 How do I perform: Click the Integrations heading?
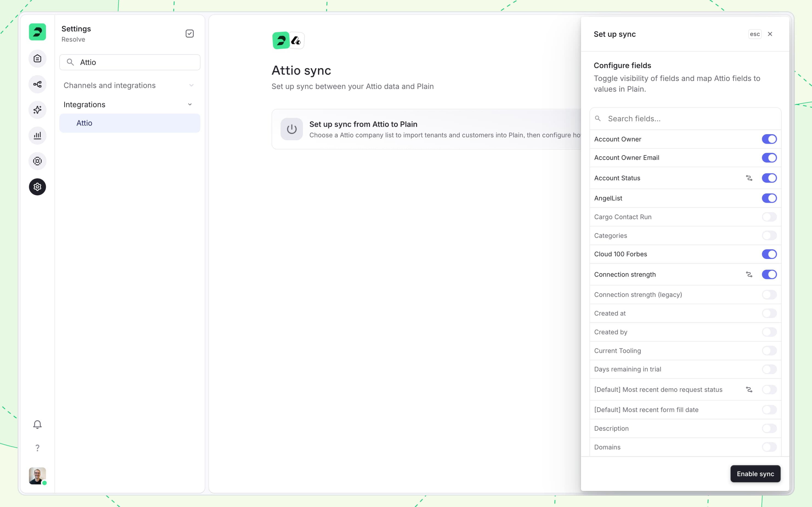[84, 105]
